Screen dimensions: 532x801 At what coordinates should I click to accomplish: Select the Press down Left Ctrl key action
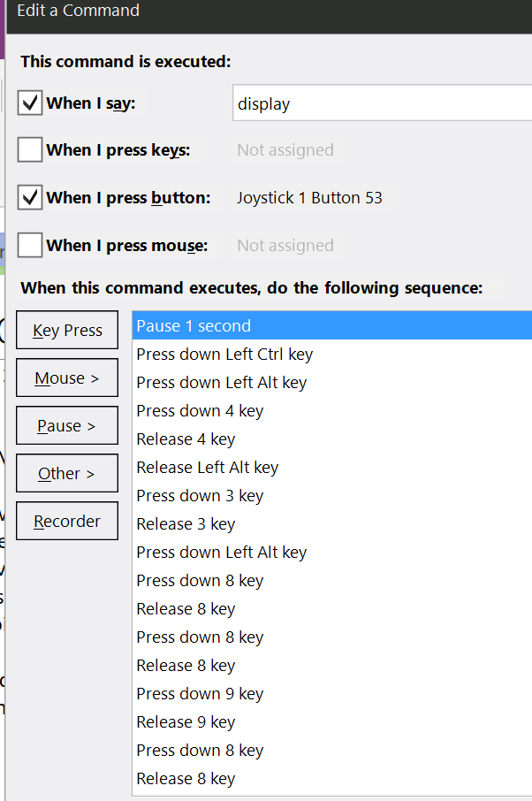point(332,354)
